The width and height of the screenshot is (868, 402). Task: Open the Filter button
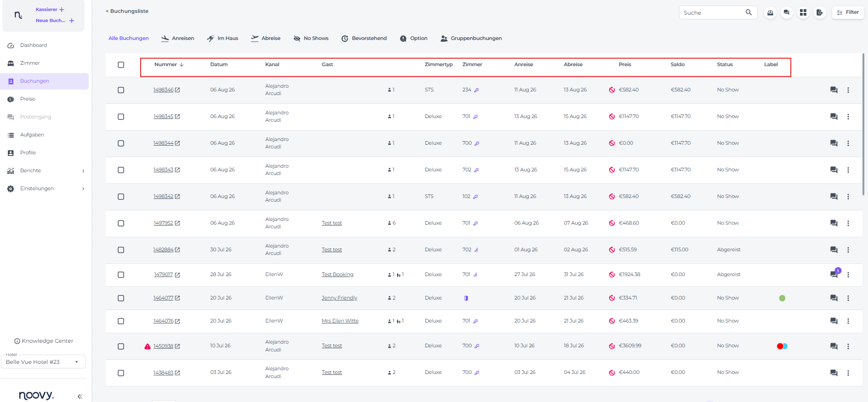point(848,12)
